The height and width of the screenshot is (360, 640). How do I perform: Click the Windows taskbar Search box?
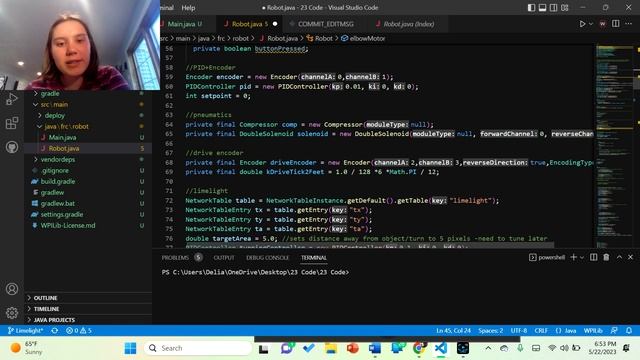tap(198, 348)
